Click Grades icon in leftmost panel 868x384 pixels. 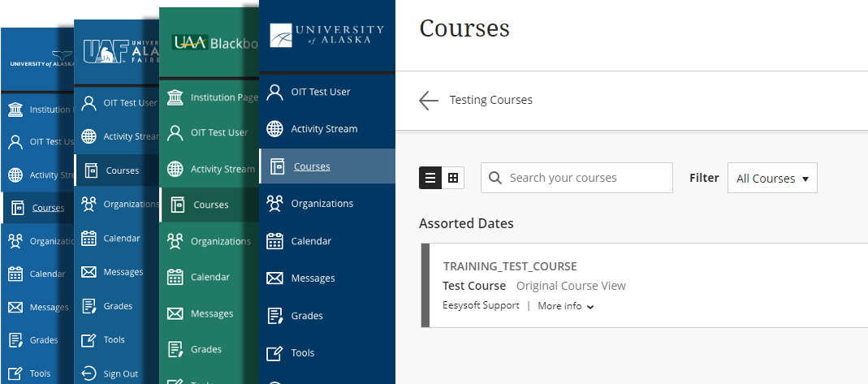point(15,339)
